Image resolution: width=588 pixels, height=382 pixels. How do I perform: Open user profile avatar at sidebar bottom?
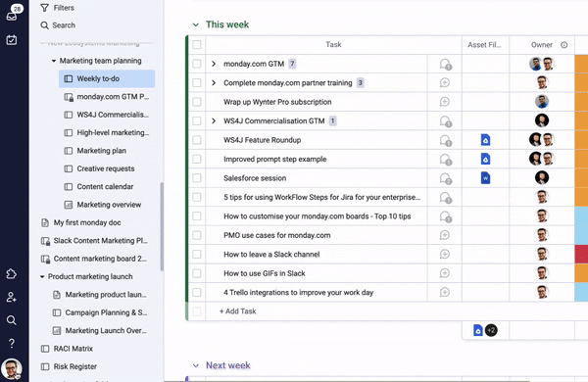[12, 369]
